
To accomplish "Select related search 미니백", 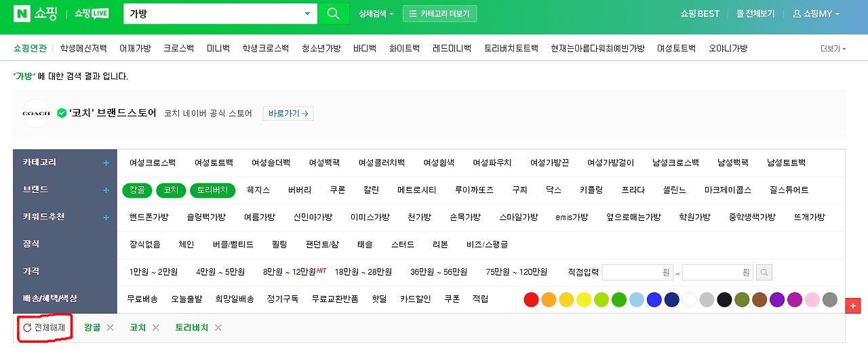I will [218, 49].
